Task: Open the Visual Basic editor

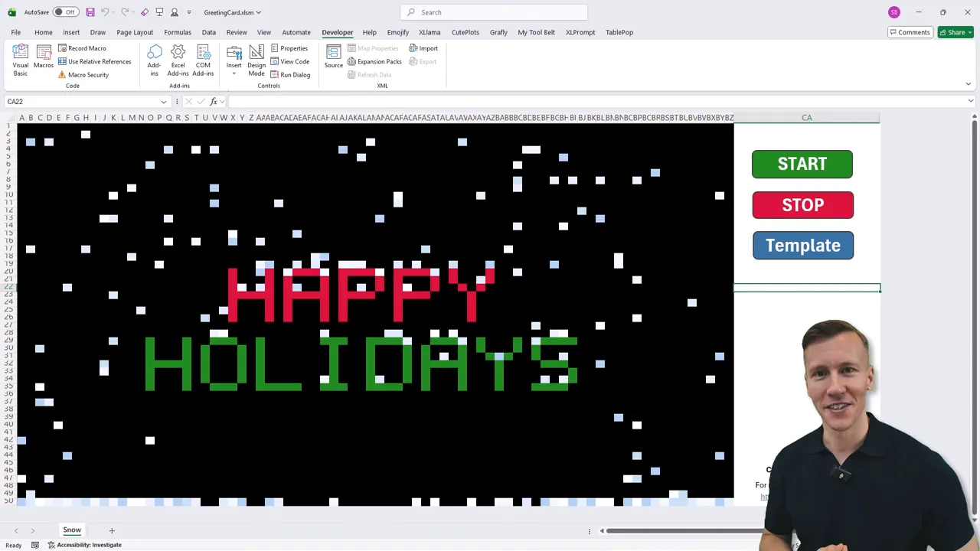Action: 21,60
